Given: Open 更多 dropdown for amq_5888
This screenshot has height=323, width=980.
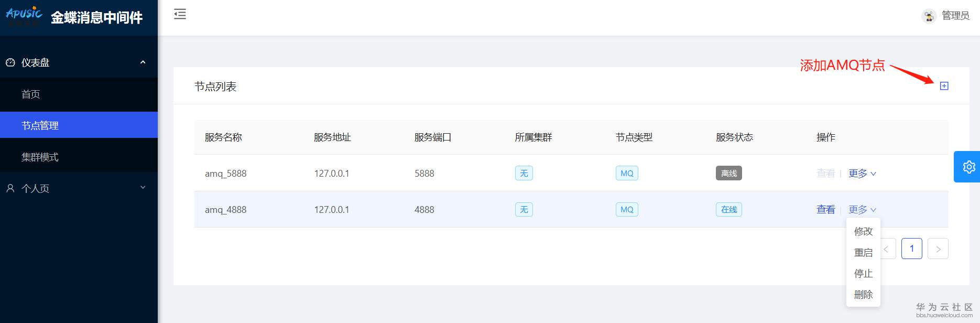Looking at the screenshot, I should pos(862,174).
